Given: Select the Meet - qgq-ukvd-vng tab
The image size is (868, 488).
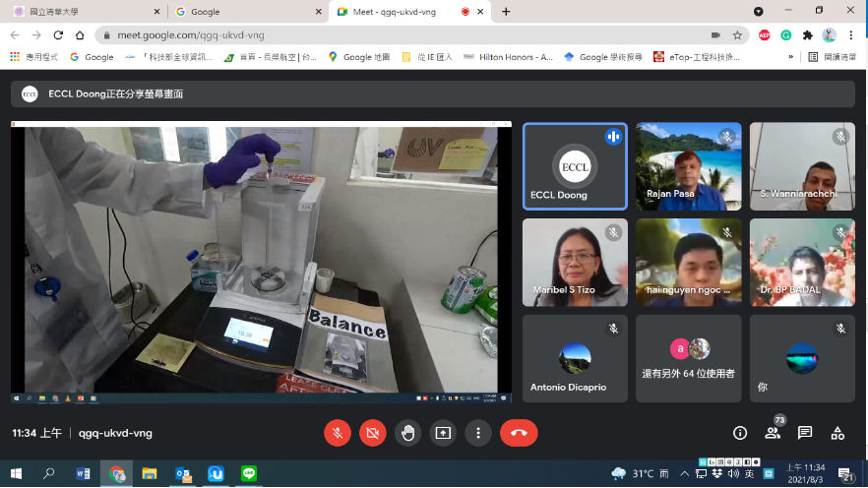Looking at the screenshot, I should click(409, 12).
